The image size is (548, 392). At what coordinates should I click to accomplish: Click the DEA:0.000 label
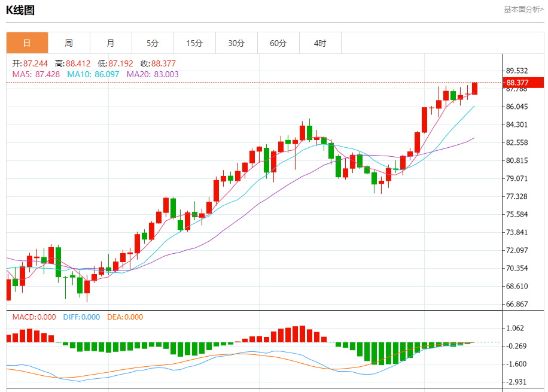coord(125,317)
